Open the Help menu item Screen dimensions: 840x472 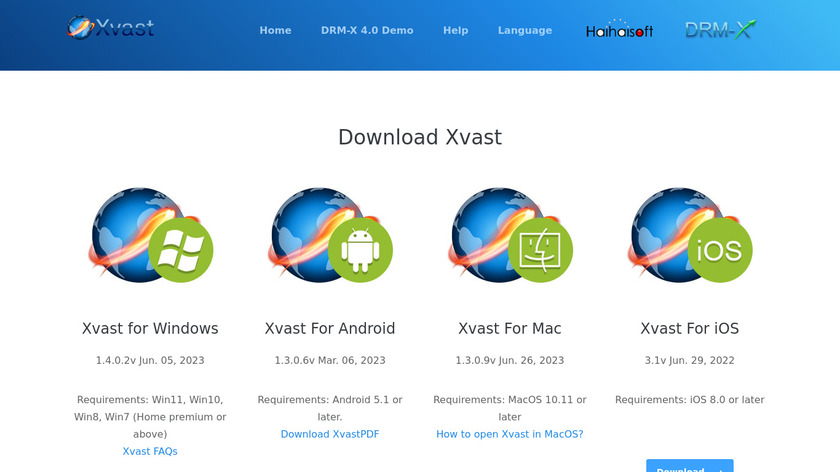point(455,31)
